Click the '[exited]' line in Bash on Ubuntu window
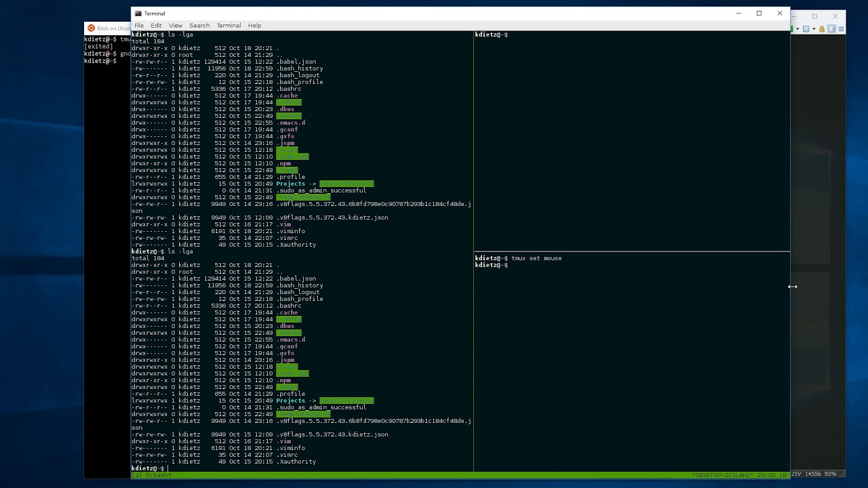The height and width of the screenshot is (488, 868). coord(98,47)
